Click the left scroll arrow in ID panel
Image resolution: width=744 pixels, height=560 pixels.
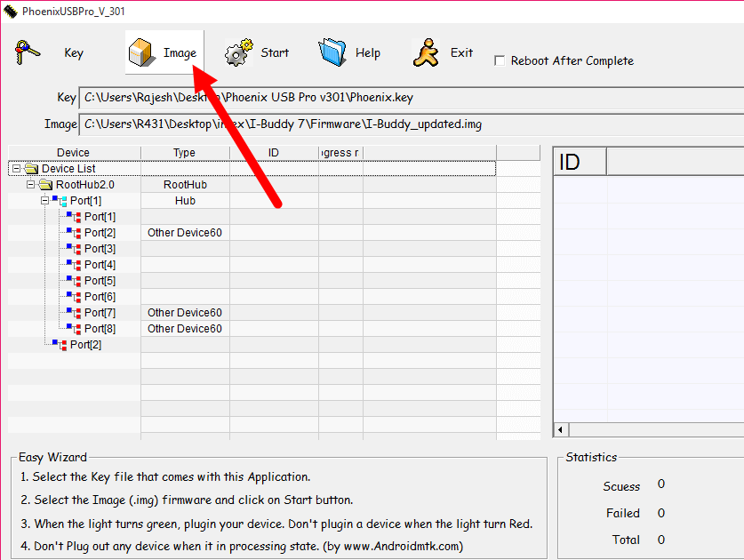(561, 430)
